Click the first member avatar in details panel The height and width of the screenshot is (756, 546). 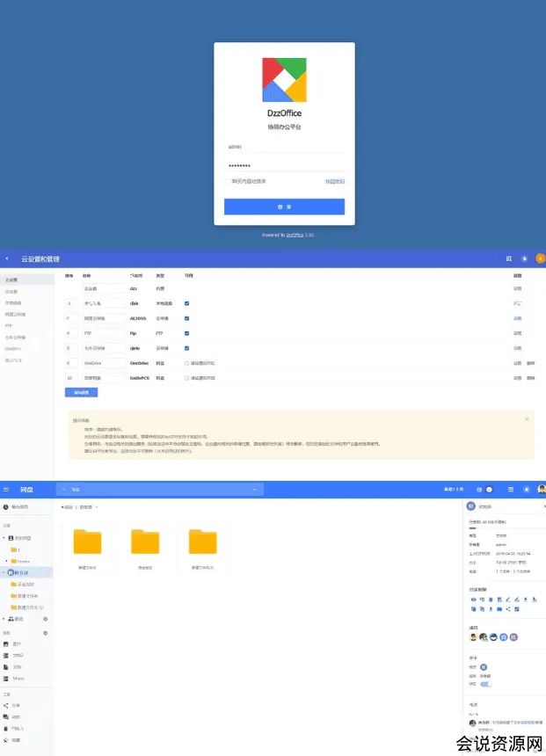click(x=473, y=637)
